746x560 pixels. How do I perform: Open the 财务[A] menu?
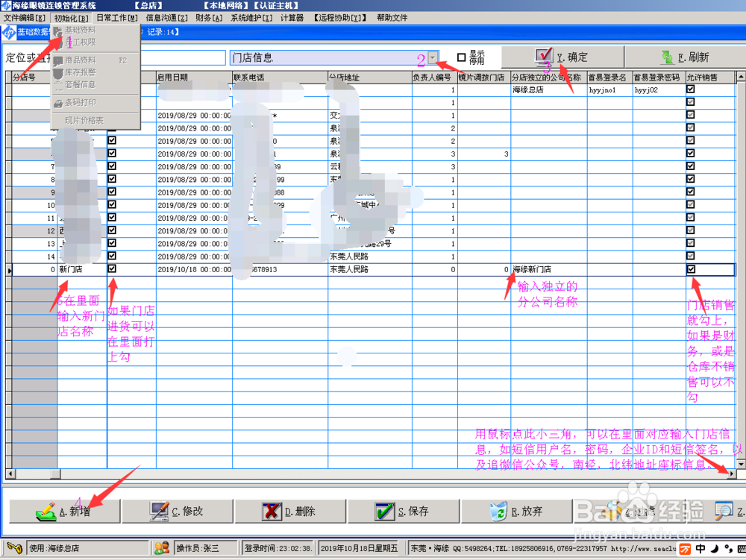point(209,18)
